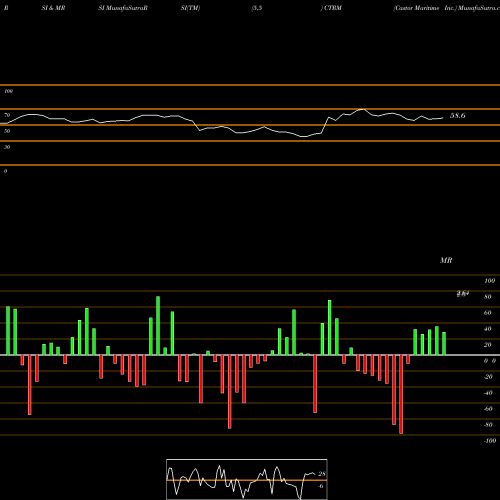Click the current RSI value 58.6
Image resolution: width=500 pixels, height=500 pixels.
coord(458,116)
